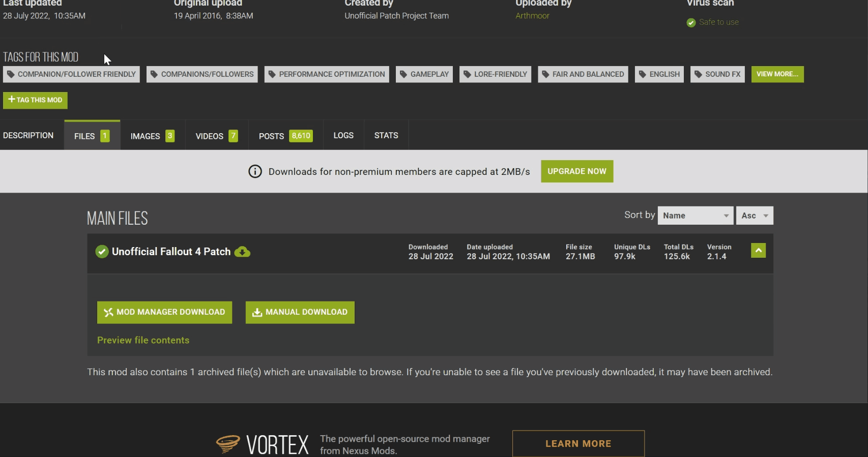The width and height of the screenshot is (868, 457).
Task: Click the Date uploaded value 28 Jul 2022, 10:35AM
Action: click(508, 257)
